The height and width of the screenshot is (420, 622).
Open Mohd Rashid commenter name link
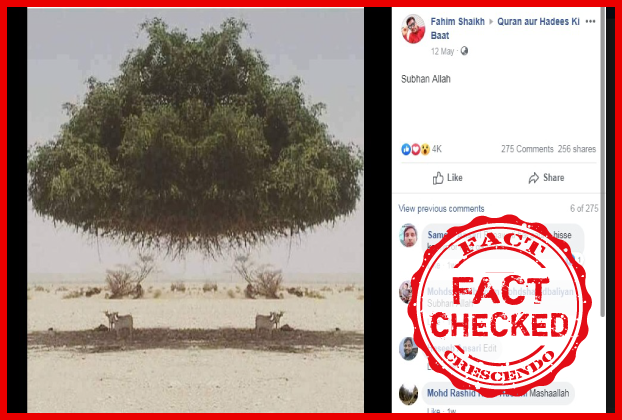coord(451,393)
